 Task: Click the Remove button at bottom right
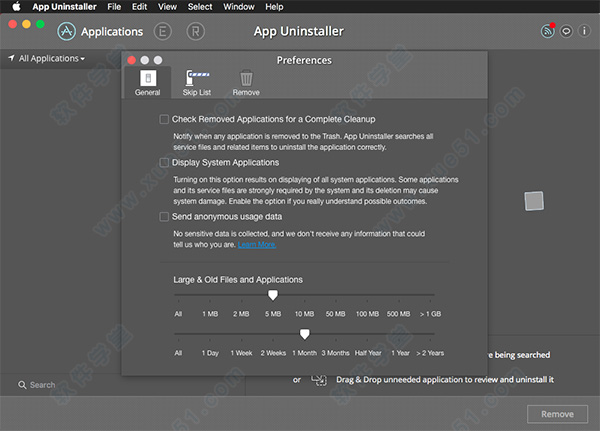pos(557,414)
